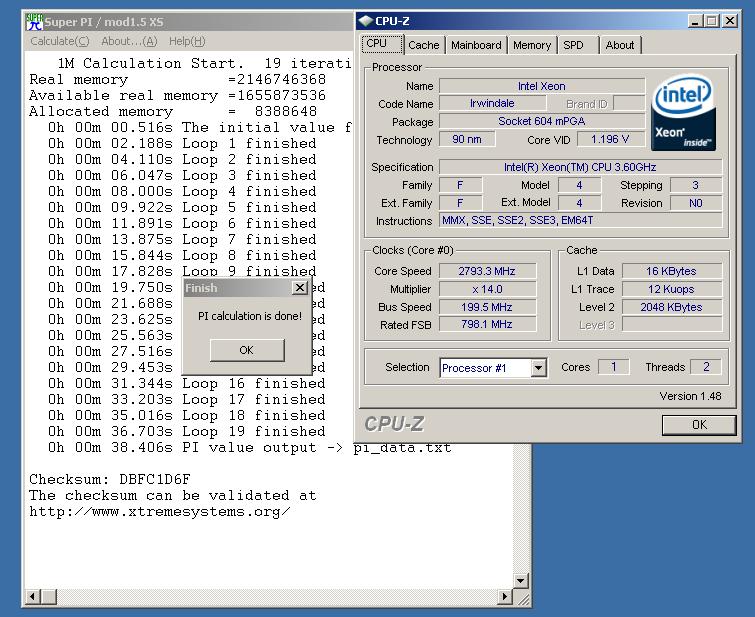Switch to the About tab in CPU-Z
Viewport: 755px width, 617px height.
(620, 45)
